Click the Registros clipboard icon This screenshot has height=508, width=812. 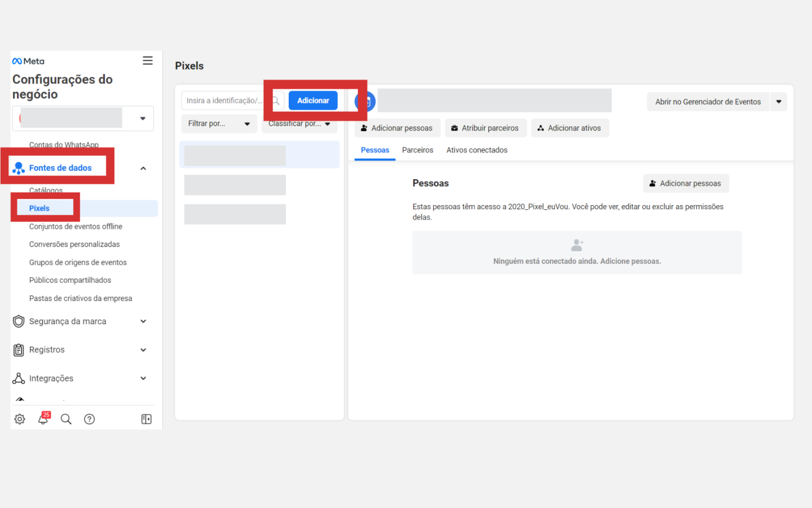pyautogui.click(x=19, y=349)
